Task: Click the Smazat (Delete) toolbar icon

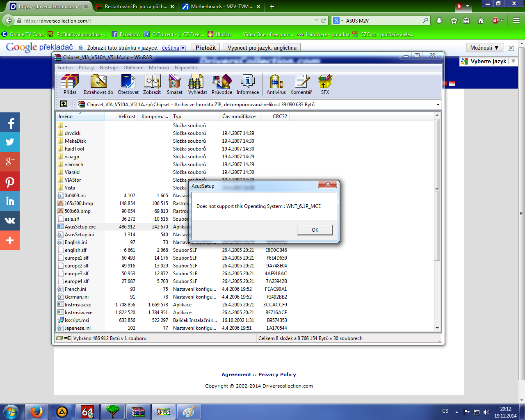Action: click(175, 84)
